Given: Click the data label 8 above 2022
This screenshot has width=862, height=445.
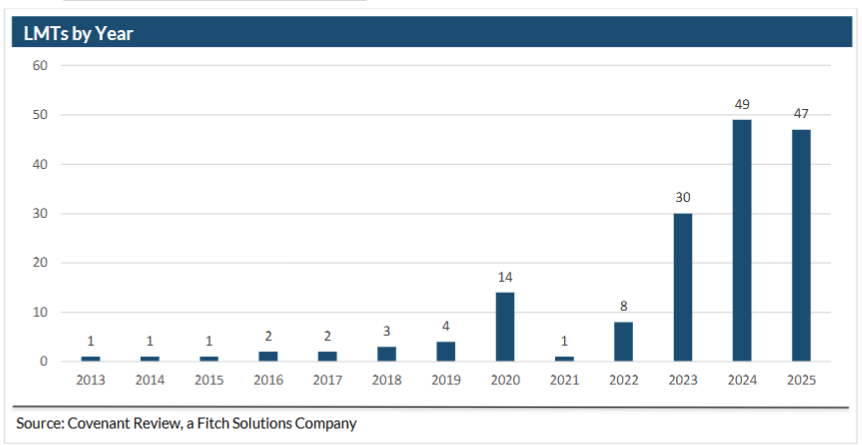Looking at the screenshot, I should point(623,306).
